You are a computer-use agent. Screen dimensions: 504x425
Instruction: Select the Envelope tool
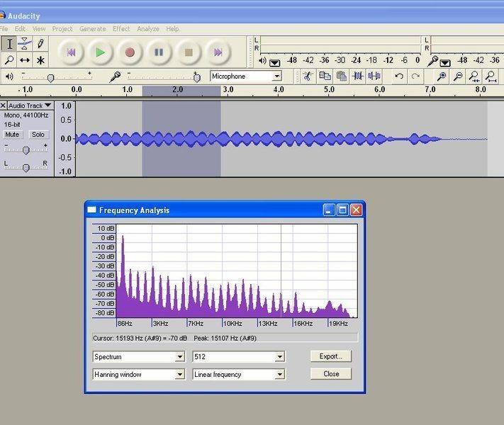25,44
